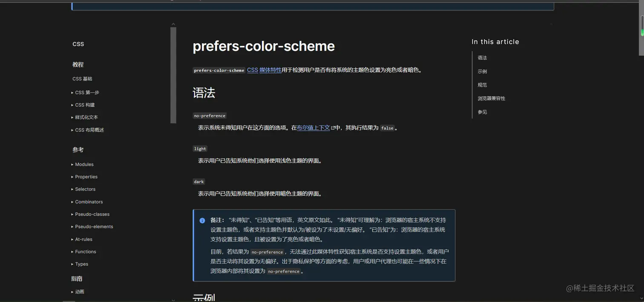Viewport: 644px width, 302px height.
Task: Click the 参考 sidebar heading
Action: [78, 150]
